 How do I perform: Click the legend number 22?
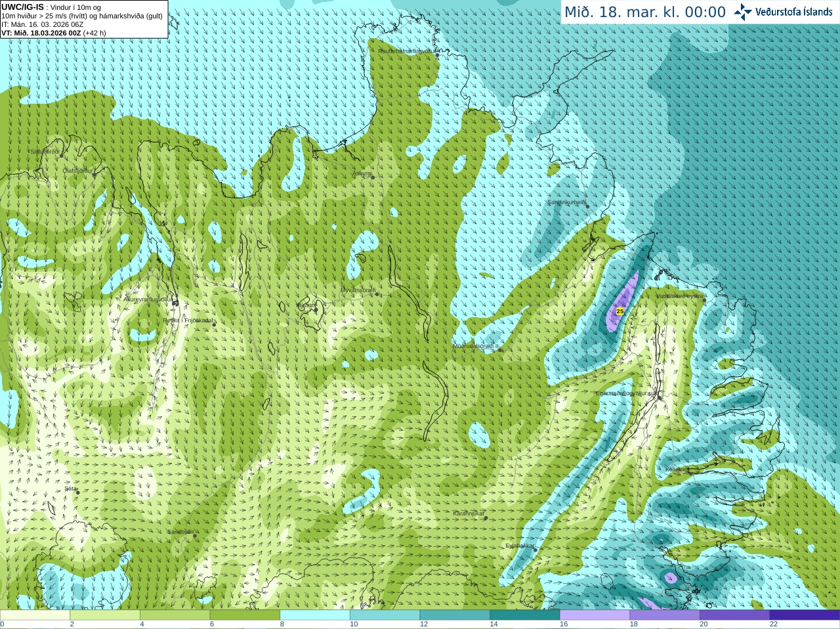click(x=774, y=624)
